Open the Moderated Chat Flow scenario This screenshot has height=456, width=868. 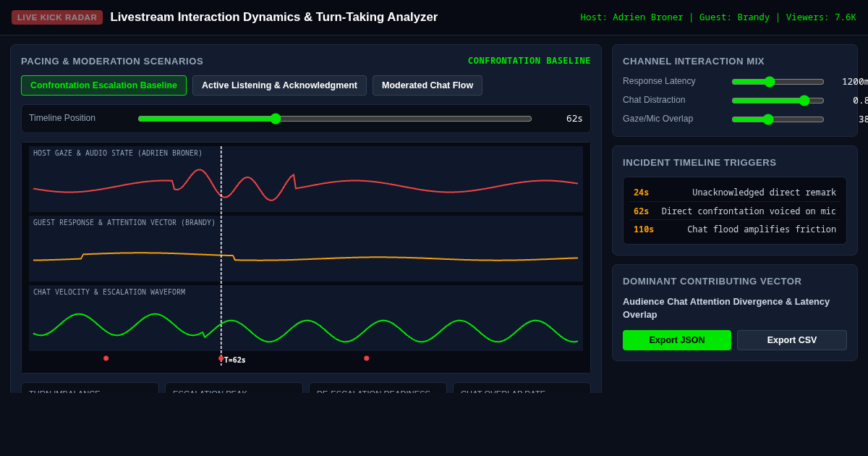[x=427, y=85]
